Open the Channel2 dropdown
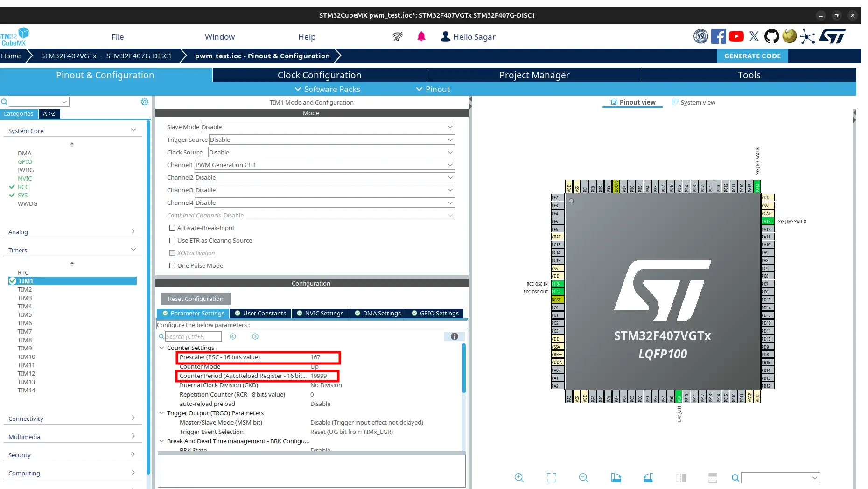Image resolution: width=868 pixels, height=489 pixels. tap(325, 177)
